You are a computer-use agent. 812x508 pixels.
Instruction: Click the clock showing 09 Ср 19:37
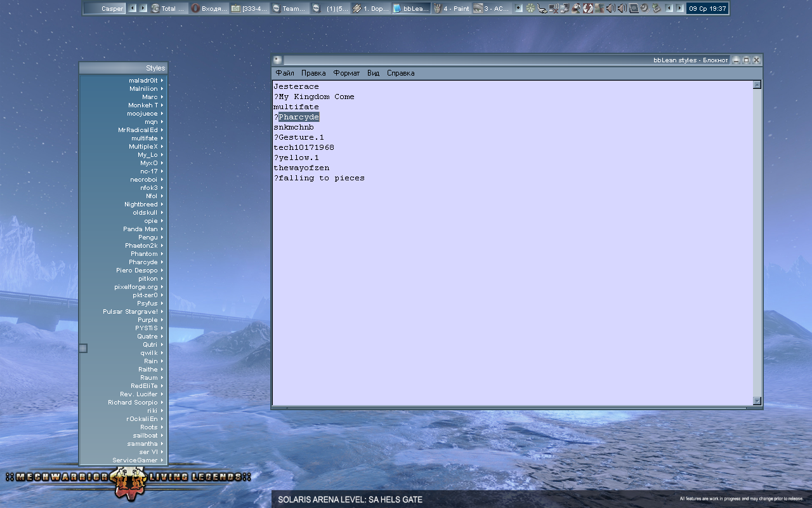pos(707,8)
